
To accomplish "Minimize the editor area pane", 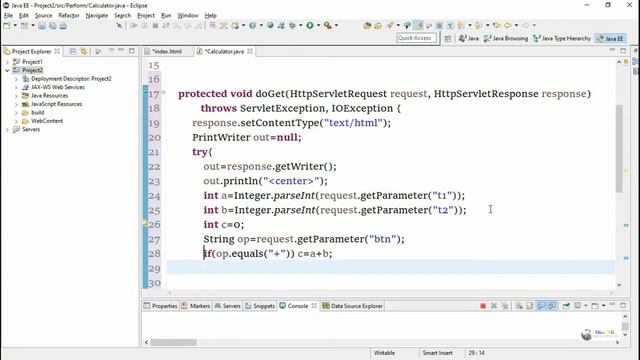I will point(612,50).
